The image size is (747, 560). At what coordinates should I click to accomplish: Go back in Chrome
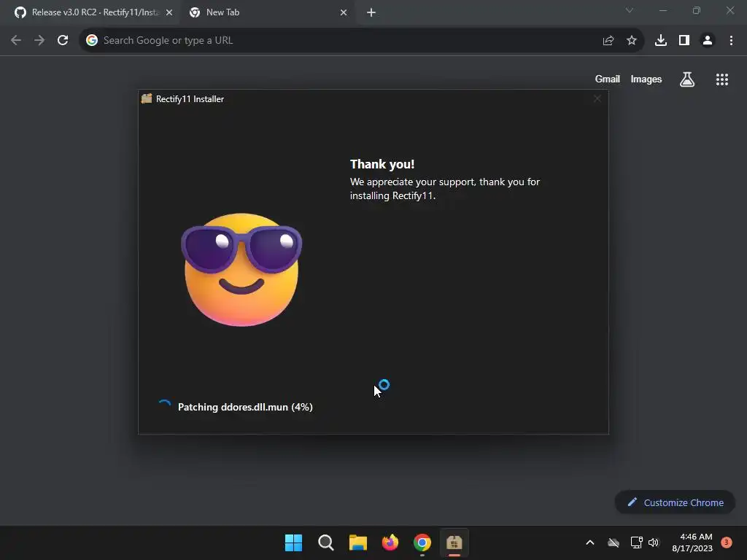(x=16, y=41)
